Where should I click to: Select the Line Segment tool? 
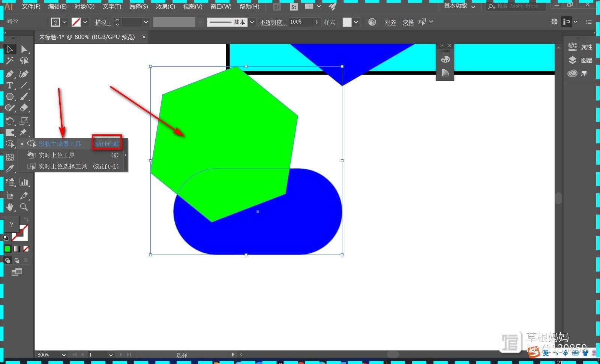[x=24, y=85]
